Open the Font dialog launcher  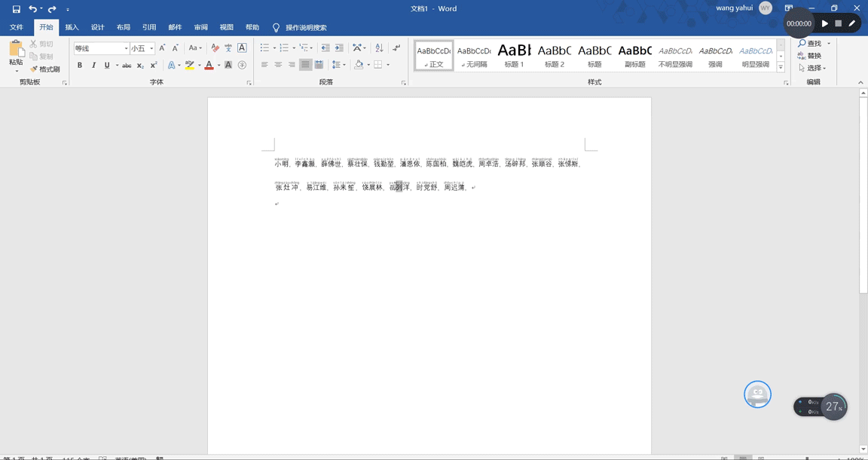pyautogui.click(x=249, y=83)
